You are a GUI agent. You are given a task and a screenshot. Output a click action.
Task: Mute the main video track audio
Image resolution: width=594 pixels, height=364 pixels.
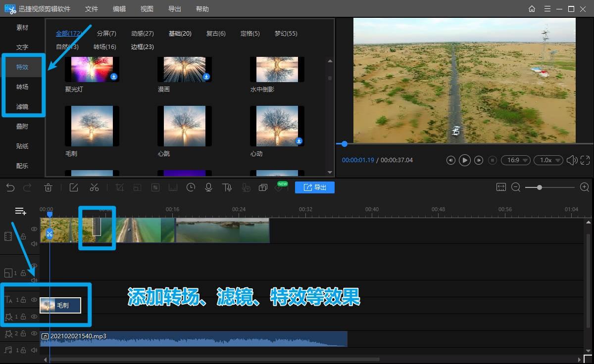pos(34,243)
